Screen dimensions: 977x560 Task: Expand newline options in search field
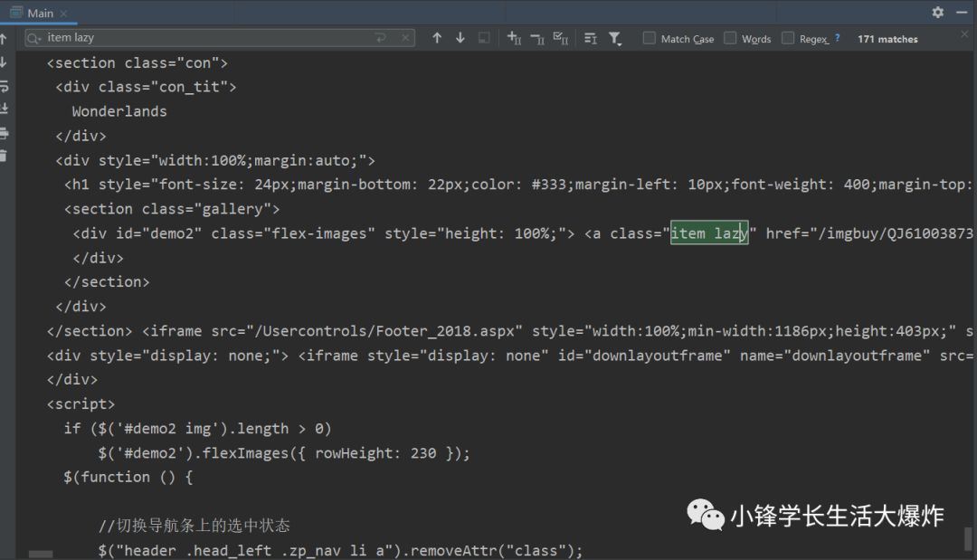(381, 37)
